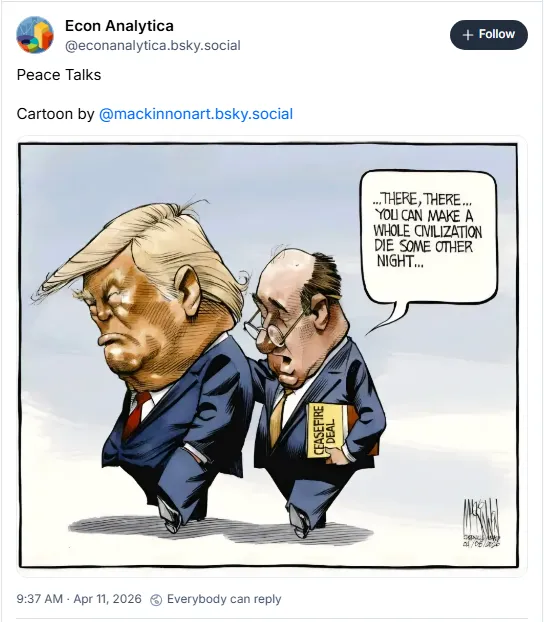Click the Peace Talks post text

[x=59, y=75]
